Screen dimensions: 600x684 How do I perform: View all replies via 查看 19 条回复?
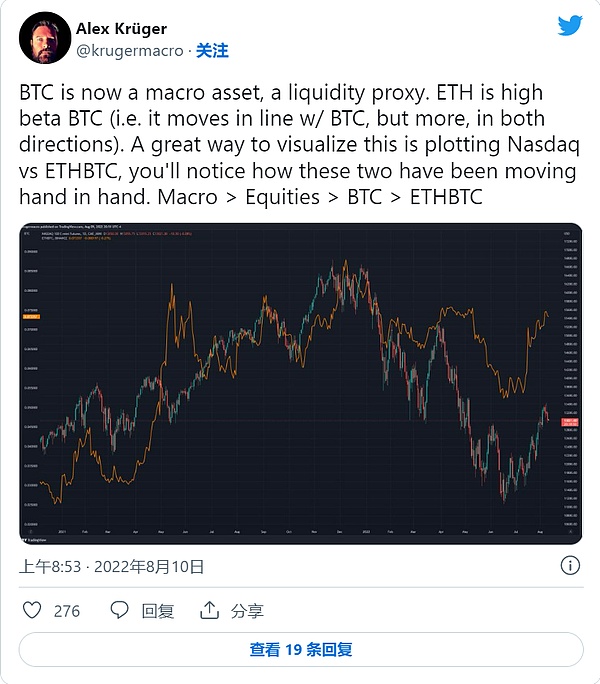coord(301,650)
